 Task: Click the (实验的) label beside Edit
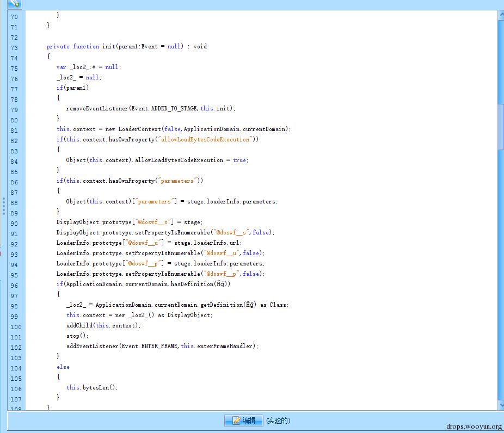(278, 420)
